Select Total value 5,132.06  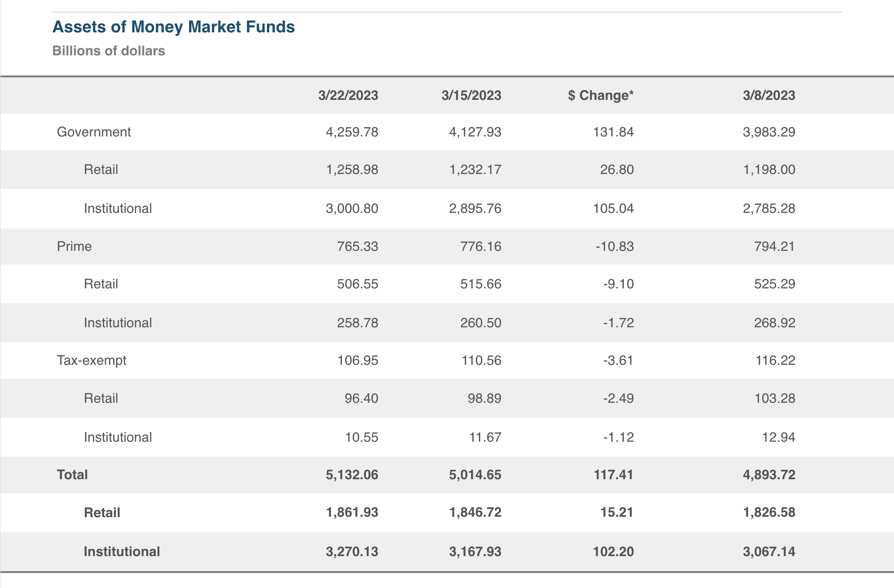352,475
